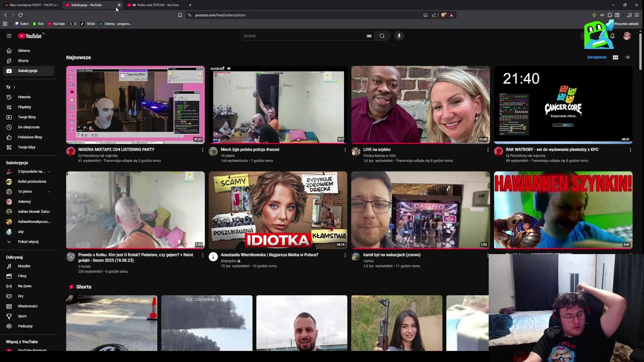Play the IDIOTKA Anastasiia Wiernikowska thumbnail
The height and width of the screenshot is (362, 644).
coord(278,210)
